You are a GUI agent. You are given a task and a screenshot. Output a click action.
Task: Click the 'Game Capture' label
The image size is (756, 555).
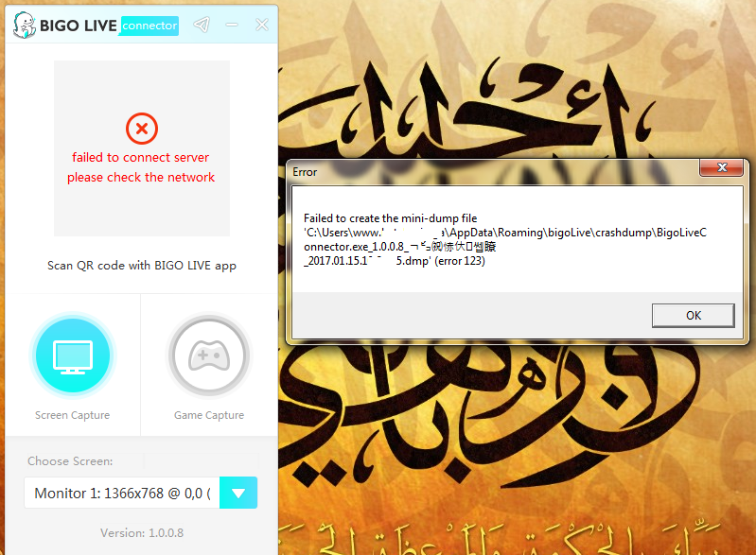click(209, 415)
